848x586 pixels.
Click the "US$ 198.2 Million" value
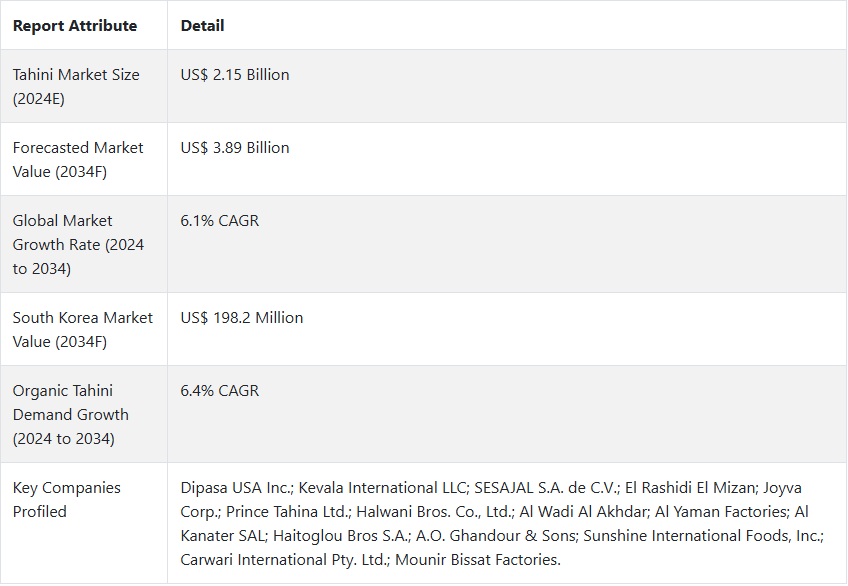coord(242,318)
